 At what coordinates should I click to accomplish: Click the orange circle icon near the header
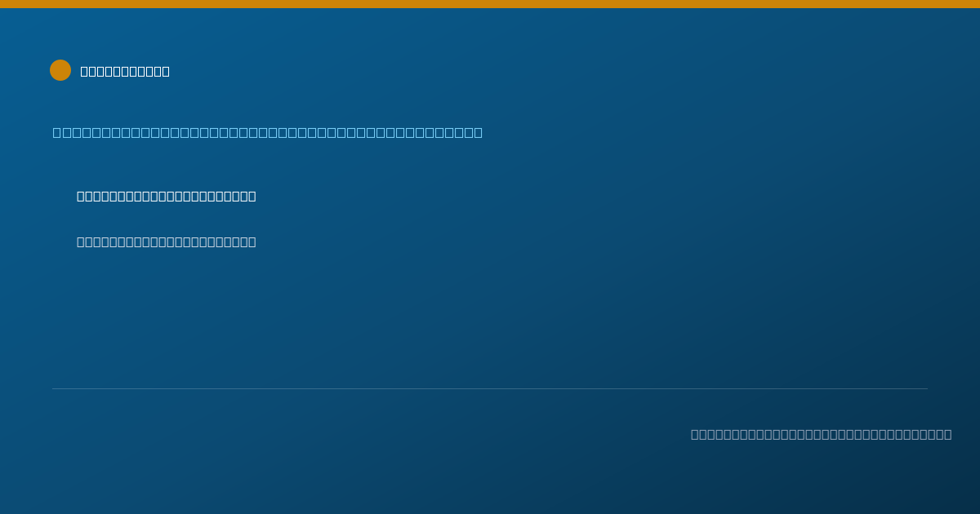[60, 70]
